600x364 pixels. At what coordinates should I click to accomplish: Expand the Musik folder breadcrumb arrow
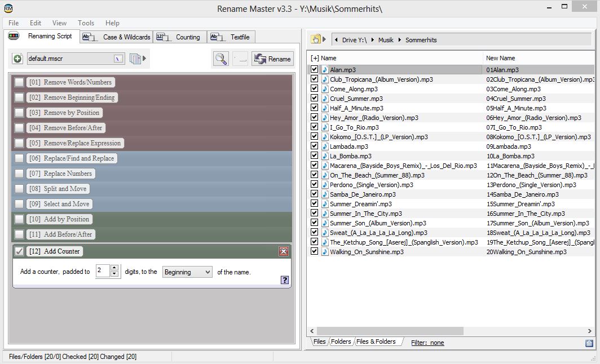[x=399, y=40]
